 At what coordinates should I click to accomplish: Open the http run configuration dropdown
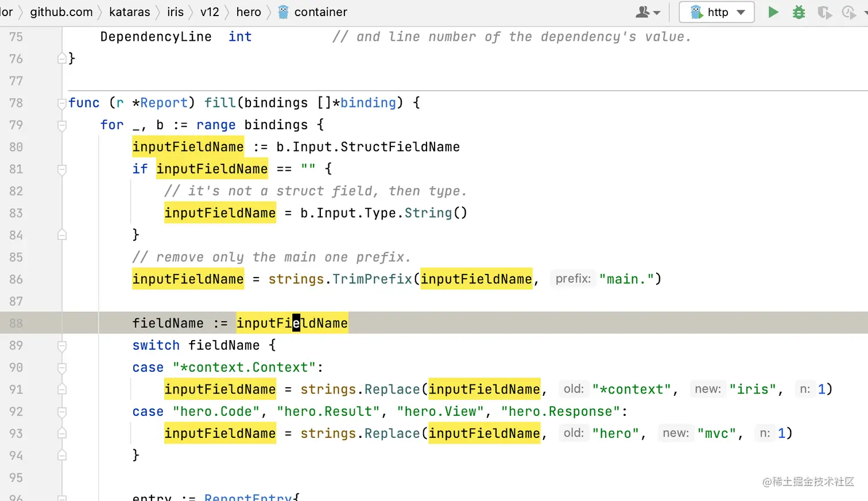(x=716, y=12)
